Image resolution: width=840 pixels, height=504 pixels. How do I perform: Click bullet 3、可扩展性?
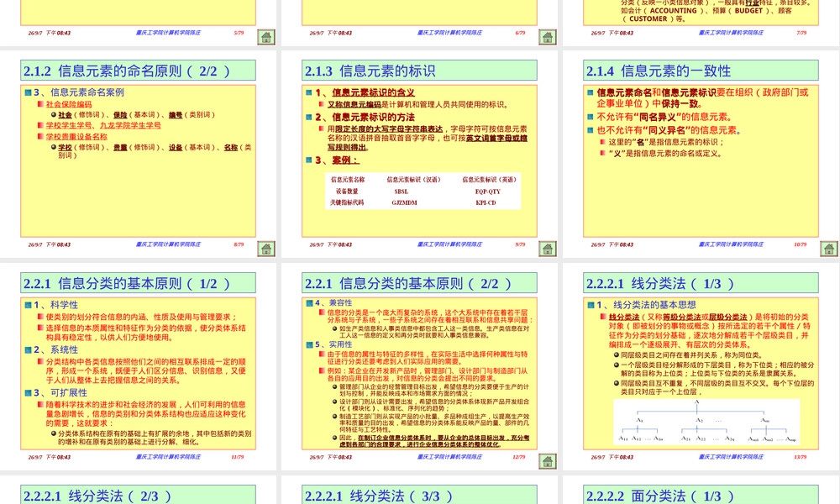(x=60, y=392)
